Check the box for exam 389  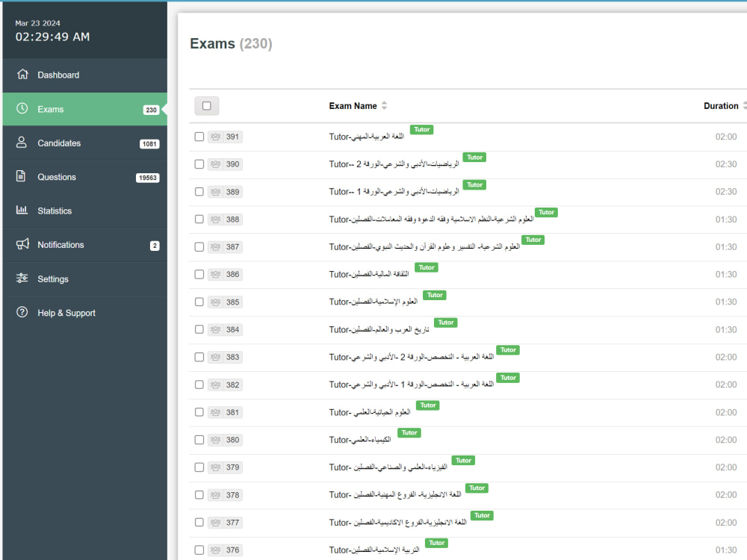tap(199, 192)
